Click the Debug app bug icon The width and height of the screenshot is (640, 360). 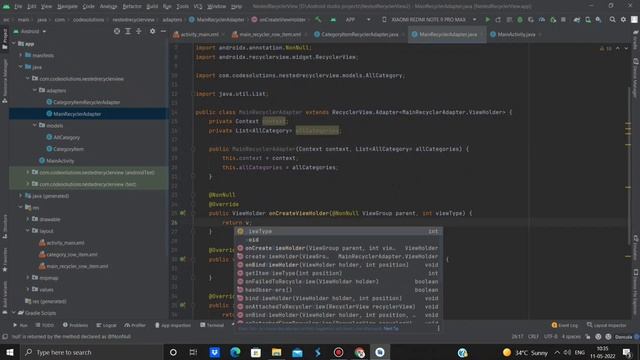[520, 20]
